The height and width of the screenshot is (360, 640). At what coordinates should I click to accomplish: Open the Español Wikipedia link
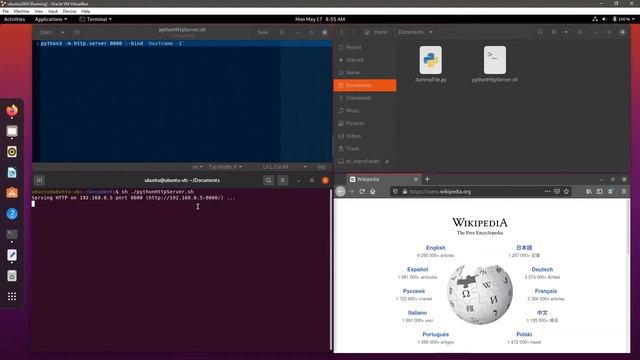[417, 269]
